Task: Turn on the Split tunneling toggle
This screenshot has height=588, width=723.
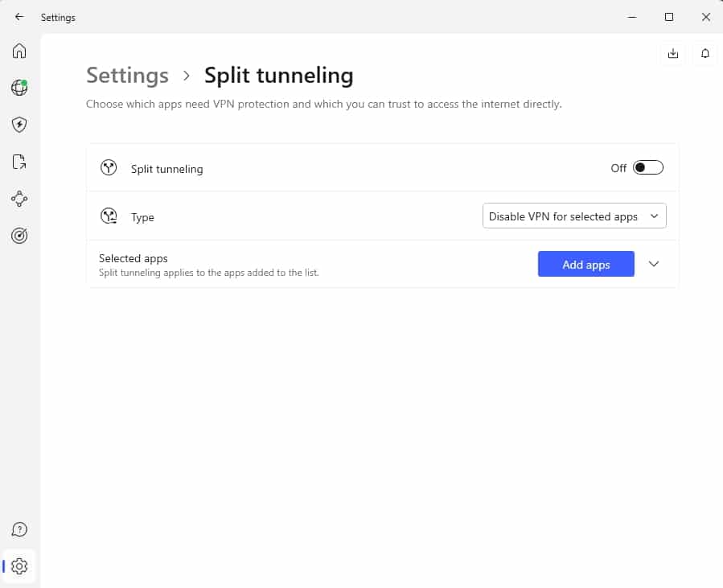Action: pyautogui.click(x=648, y=167)
